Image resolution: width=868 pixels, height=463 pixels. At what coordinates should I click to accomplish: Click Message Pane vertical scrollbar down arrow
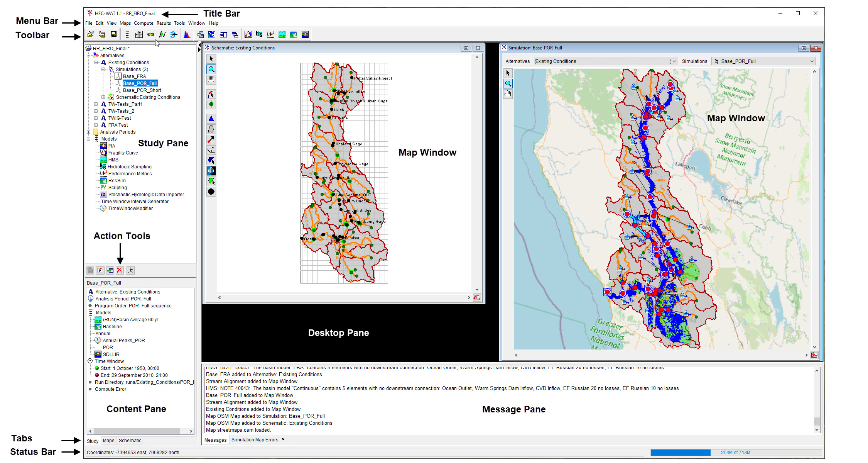click(x=817, y=429)
